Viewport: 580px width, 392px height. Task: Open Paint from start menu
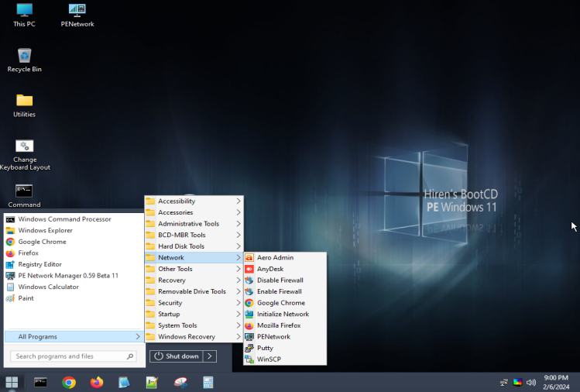[x=74, y=298]
